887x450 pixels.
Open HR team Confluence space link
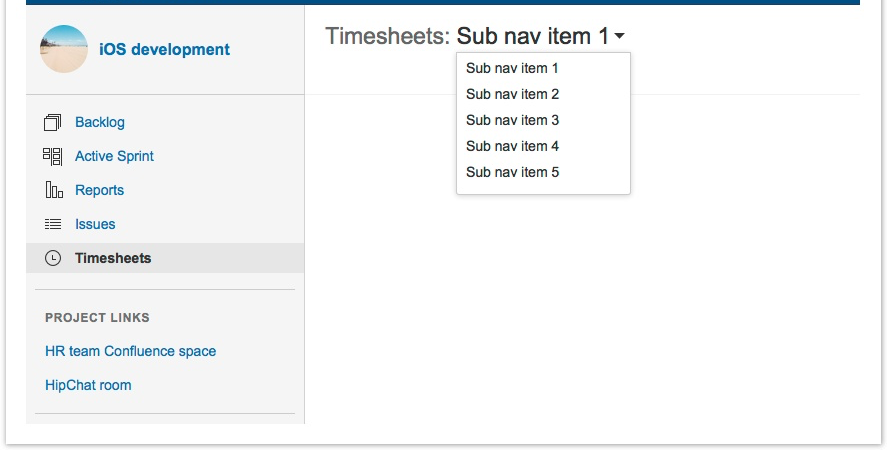click(130, 351)
